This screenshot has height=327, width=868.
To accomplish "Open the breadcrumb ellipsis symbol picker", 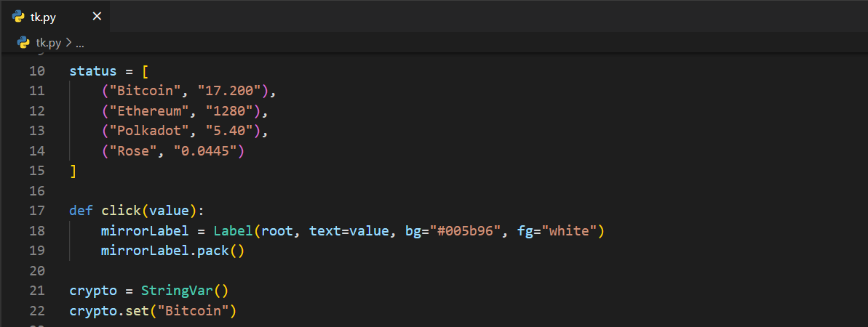I will click(80, 43).
